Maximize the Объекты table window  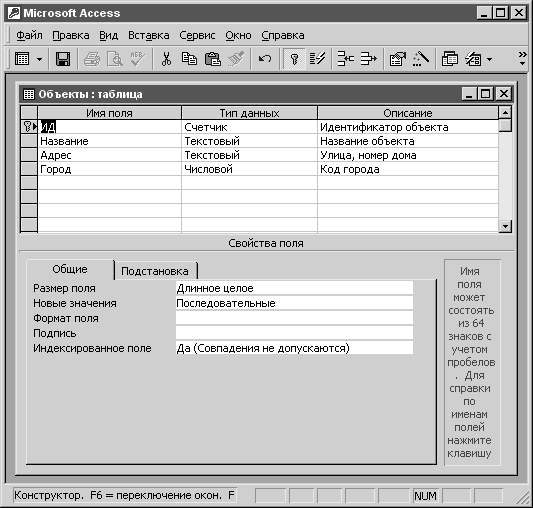tap(486, 94)
